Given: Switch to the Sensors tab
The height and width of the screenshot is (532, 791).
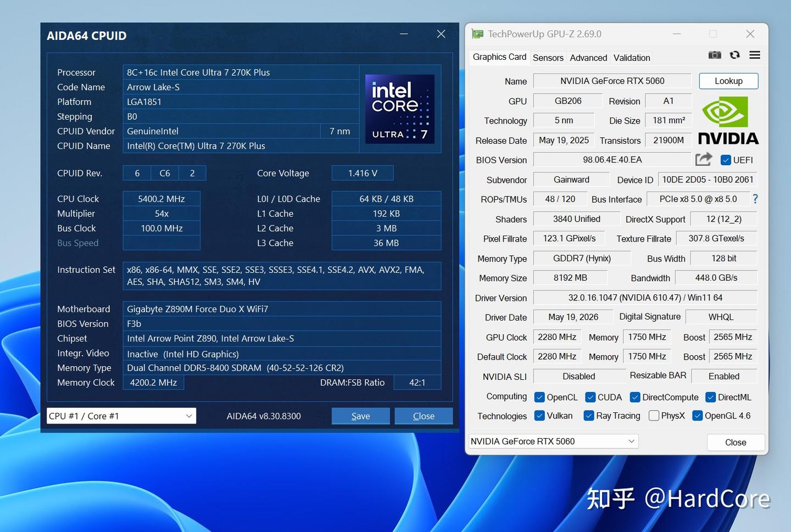Looking at the screenshot, I should [548, 58].
